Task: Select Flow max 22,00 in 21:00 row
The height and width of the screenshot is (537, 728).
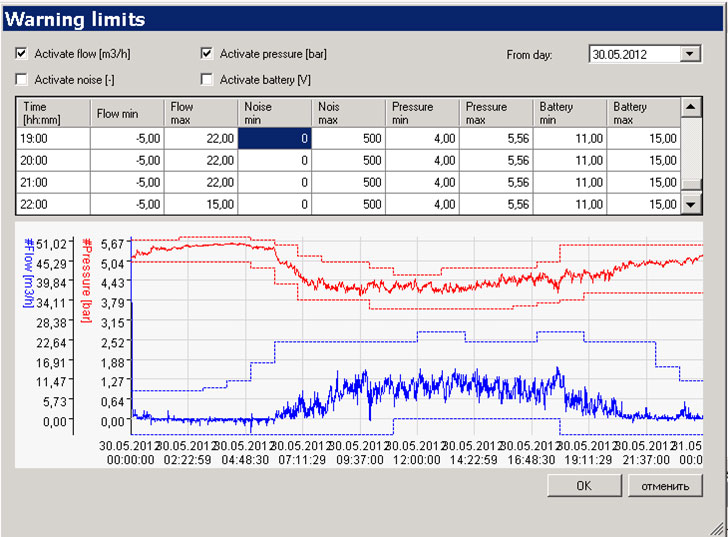Action: [201, 182]
